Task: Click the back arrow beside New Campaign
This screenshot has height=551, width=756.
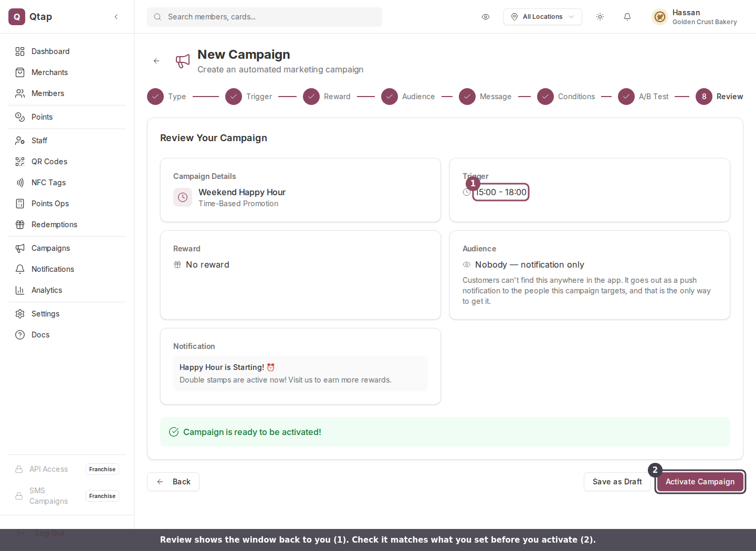Action: pos(156,61)
